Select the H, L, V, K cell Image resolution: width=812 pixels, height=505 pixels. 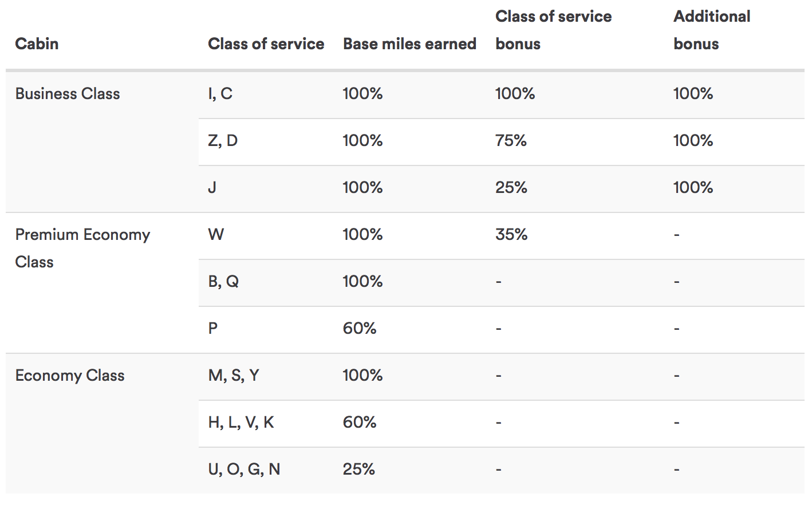[241, 423]
